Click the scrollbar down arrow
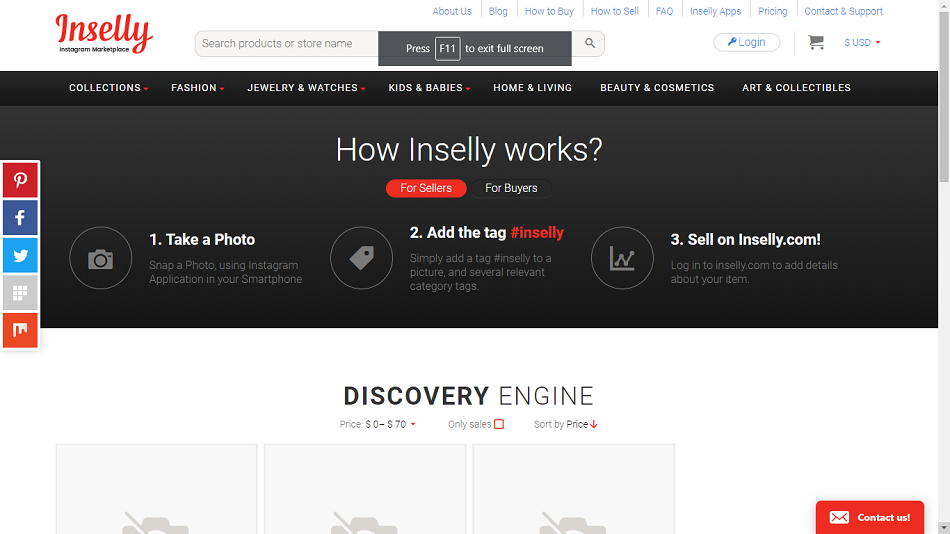This screenshot has width=950, height=534. pos(944,528)
